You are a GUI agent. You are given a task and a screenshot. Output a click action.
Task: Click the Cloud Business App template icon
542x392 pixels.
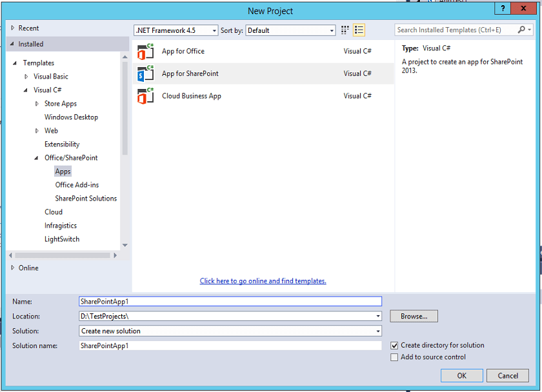click(x=146, y=96)
